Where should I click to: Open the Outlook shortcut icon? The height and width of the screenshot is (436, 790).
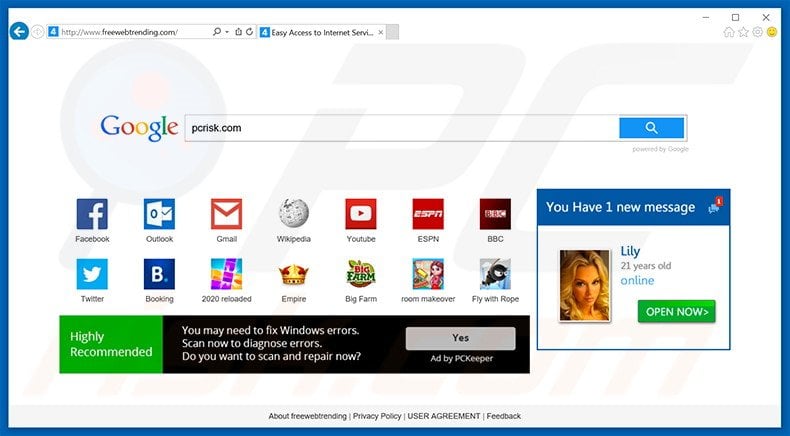159,214
